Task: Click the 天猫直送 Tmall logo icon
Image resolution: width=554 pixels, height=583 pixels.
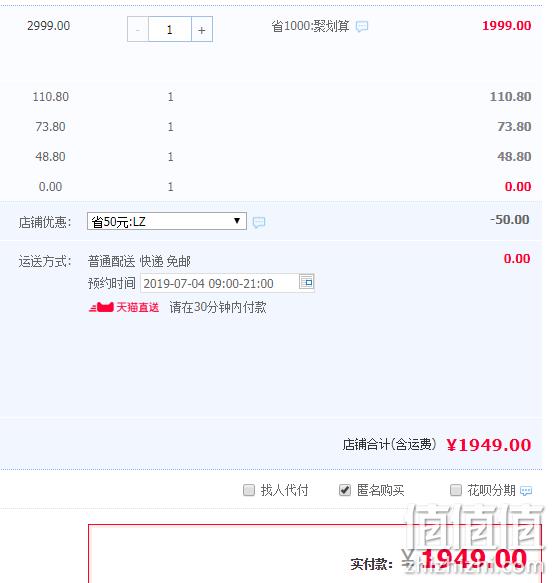Action: tap(101, 307)
